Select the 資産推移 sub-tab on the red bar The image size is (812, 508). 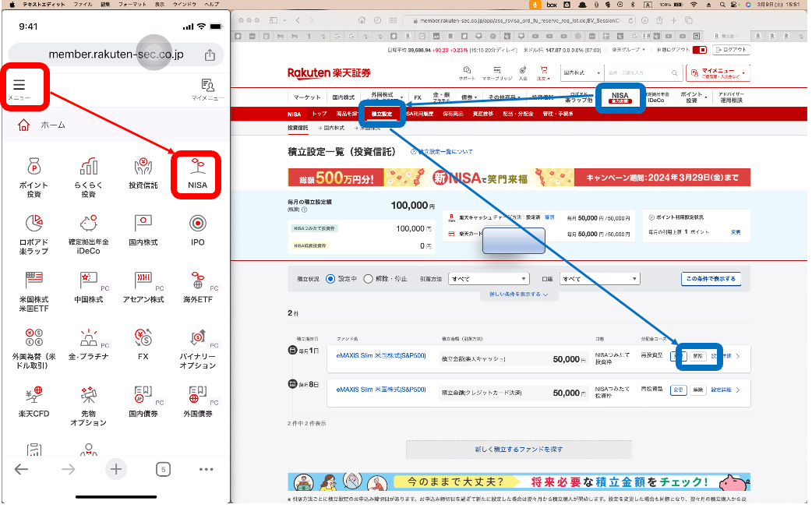(x=483, y=114)
